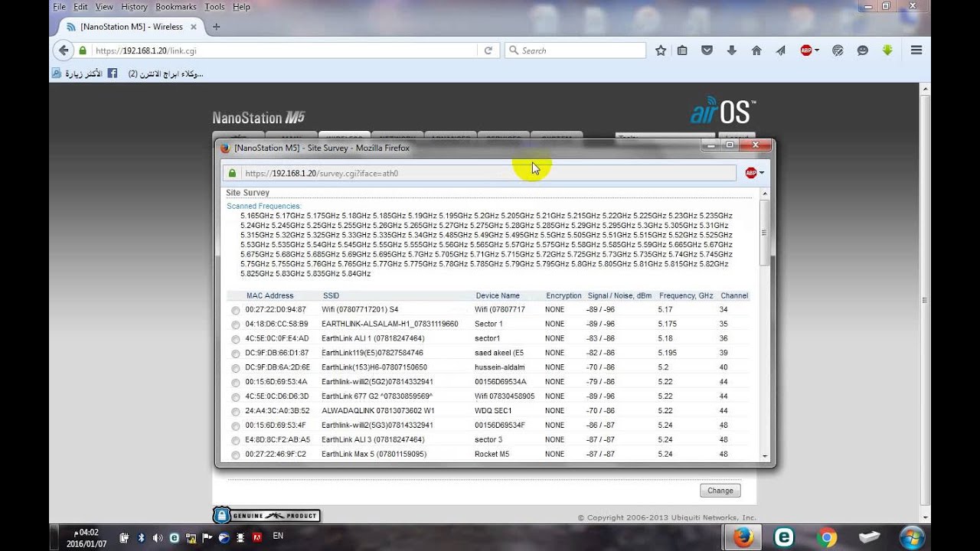Select the EARTHLINK-ALSALAM-H1 network radio button
Screen dimensions: 980x551
click(236, 324)
